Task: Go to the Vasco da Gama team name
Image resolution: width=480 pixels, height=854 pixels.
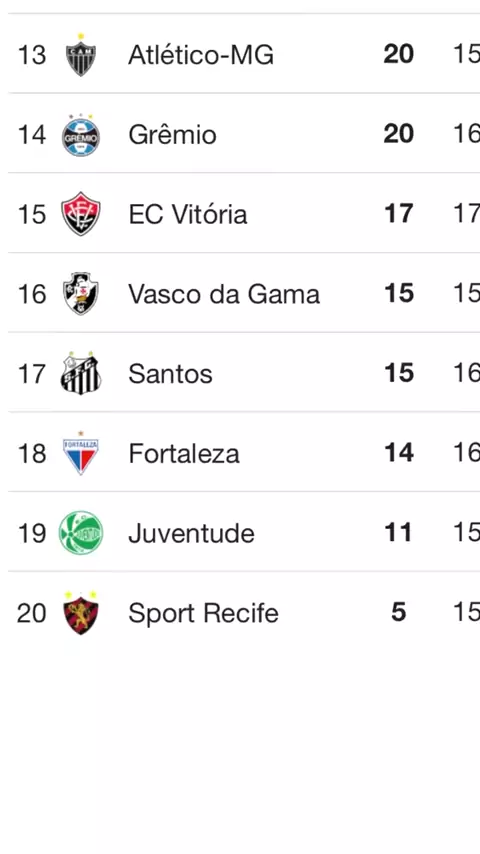Action: point(224,294)
